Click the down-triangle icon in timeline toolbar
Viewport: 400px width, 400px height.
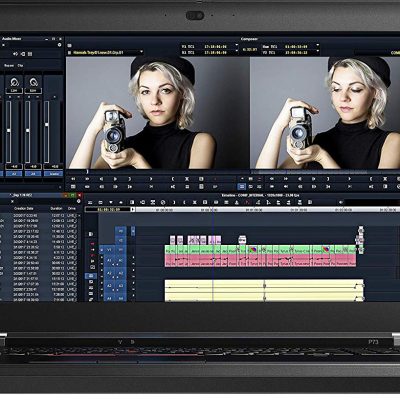111,202
